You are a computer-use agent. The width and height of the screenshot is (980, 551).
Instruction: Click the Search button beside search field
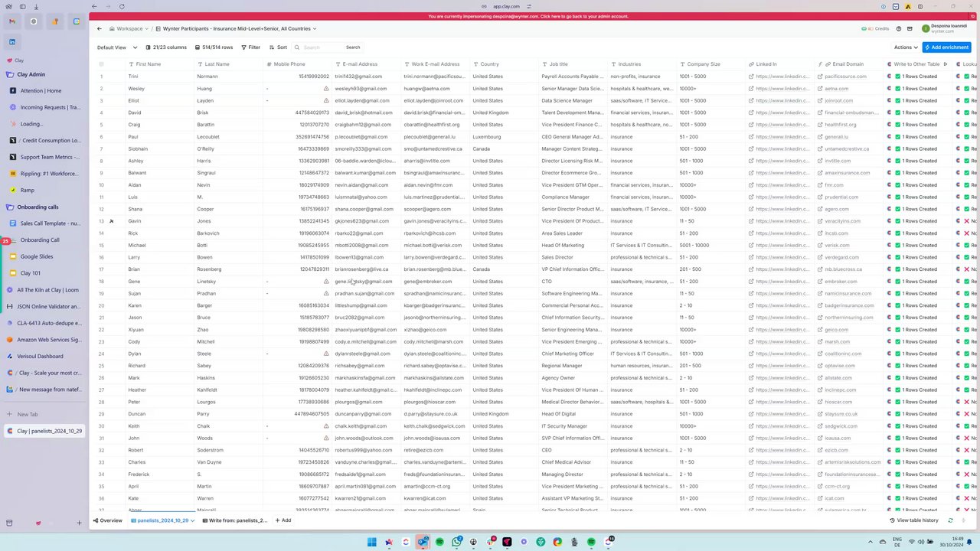pos(353,47)
